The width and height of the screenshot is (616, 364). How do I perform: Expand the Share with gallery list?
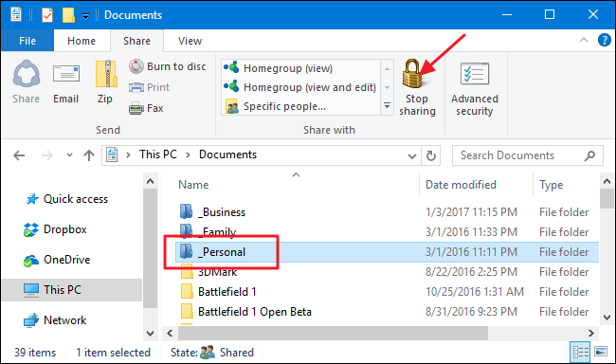pyautogui.click(x=387, y=106)
